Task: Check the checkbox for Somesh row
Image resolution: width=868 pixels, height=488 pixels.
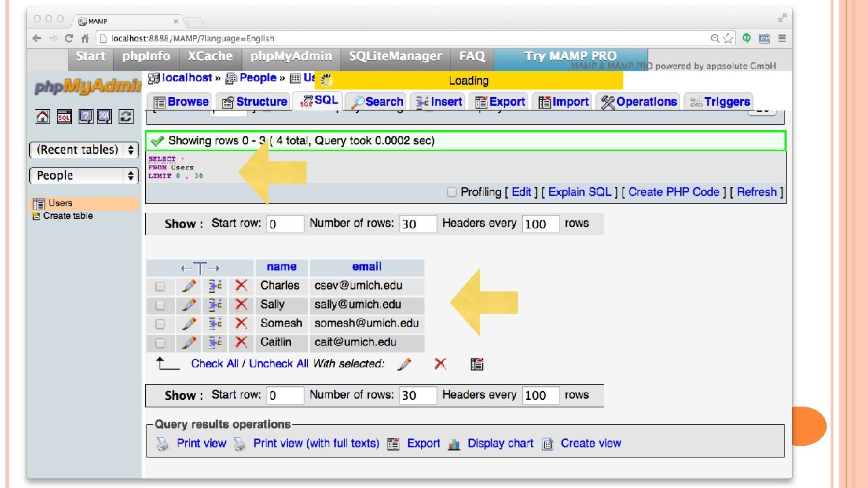Action: 160,324
